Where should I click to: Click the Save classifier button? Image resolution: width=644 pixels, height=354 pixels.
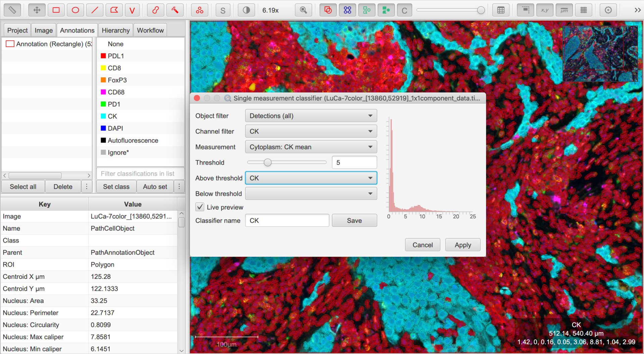[354, 220]
